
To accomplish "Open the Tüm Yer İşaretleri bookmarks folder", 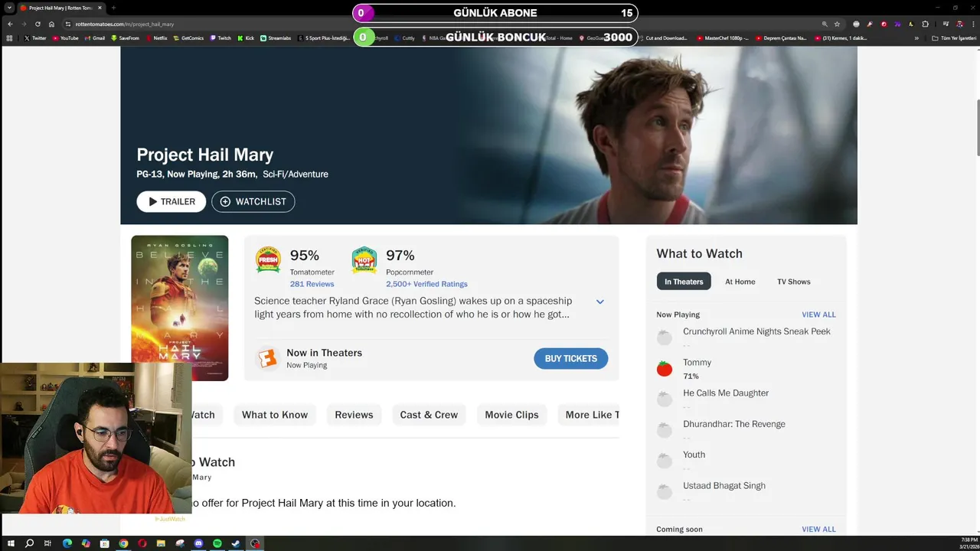I will click(953, 37).
